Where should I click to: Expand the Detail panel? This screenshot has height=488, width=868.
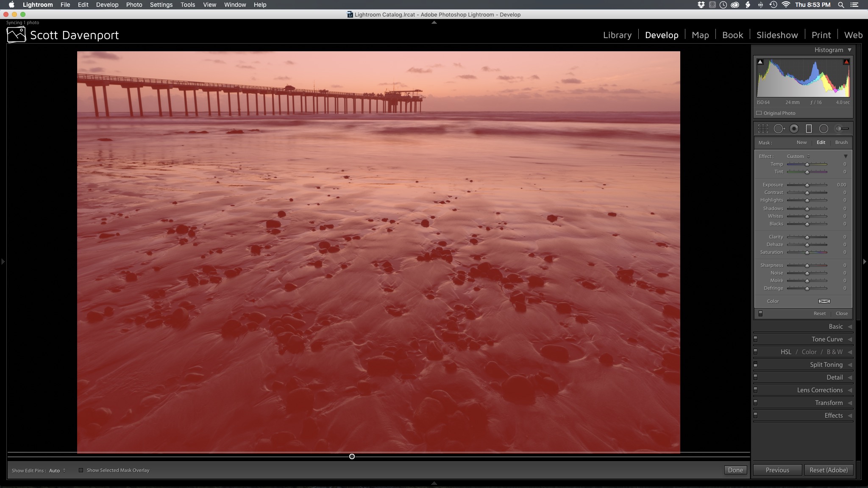coord(850,377)
